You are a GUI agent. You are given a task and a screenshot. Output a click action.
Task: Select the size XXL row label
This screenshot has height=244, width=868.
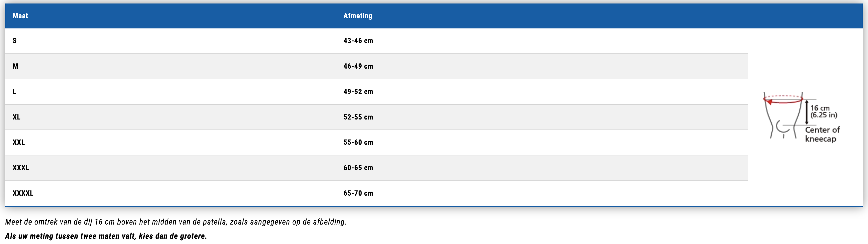(x=18, y=142)
